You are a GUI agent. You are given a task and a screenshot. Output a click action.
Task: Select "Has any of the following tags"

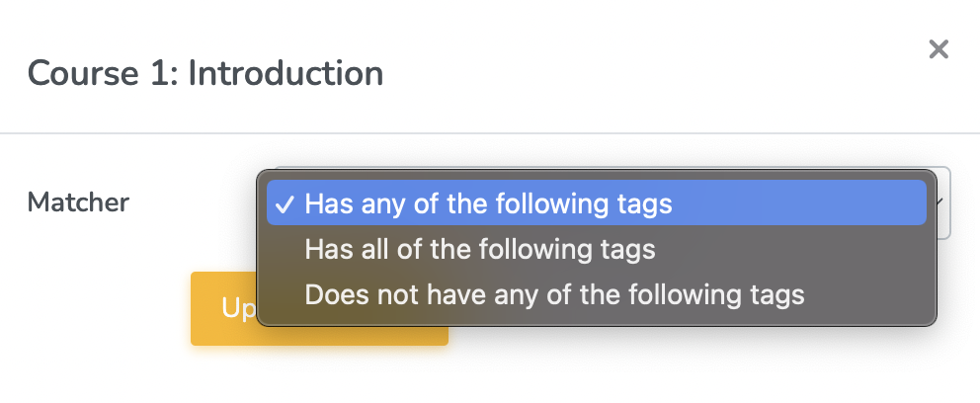488,203
